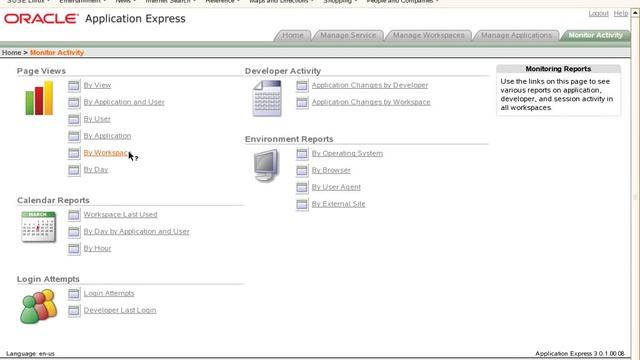The width and height of the screenshot is (640, 360).
Task: Click the Developer Activity section heading
Action: [283, 71]
